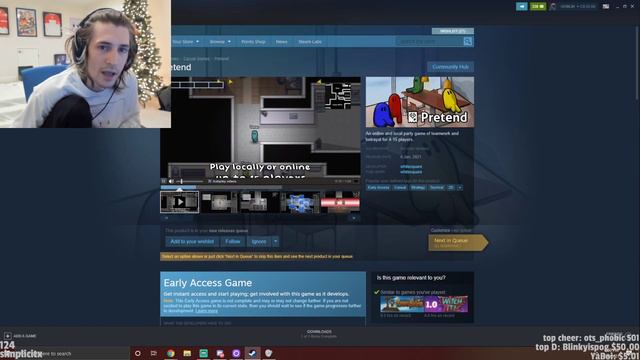Open the purple circle taskbar app
The width and height of the screenshot is (640, 360).
(236, 353)
